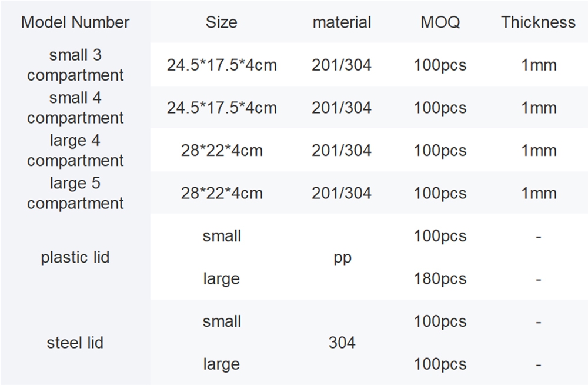Select the Size column header
The image size is (588, 385).
222,22
